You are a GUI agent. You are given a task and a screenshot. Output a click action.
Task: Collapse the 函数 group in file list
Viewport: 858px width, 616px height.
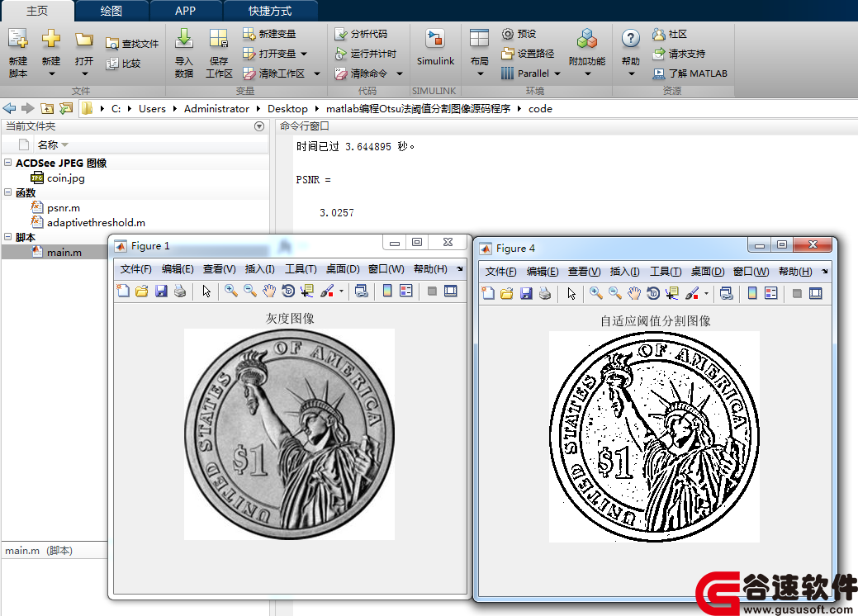pos(7,192)
